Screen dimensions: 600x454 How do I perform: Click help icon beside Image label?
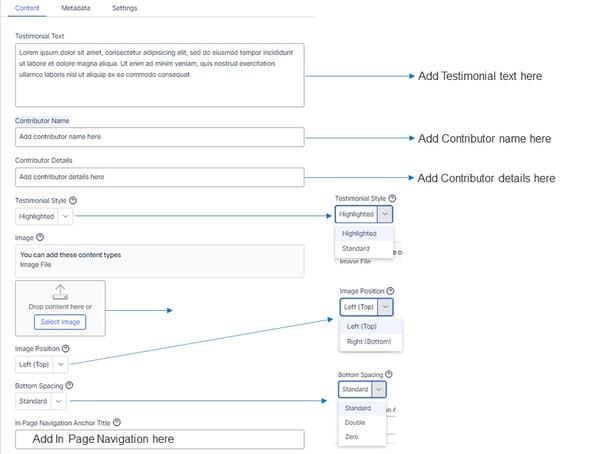tap(42, 239)
